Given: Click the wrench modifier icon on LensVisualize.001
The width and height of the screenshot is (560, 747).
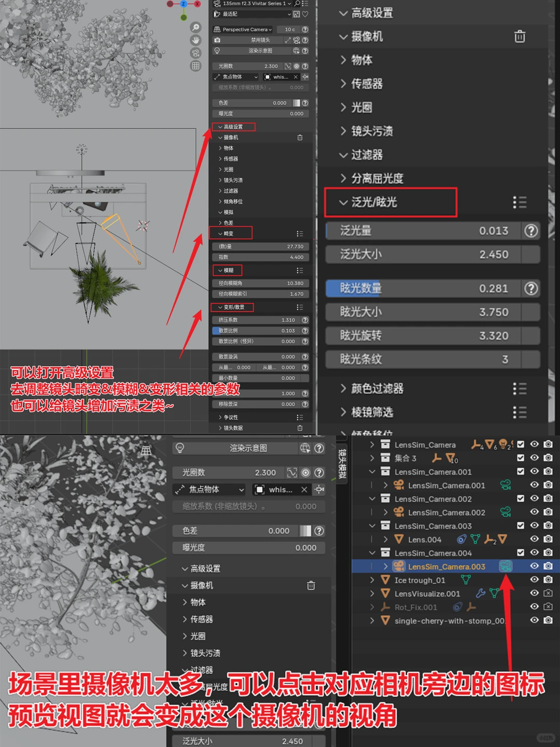Looking at the screenshot, I should 480,594.
